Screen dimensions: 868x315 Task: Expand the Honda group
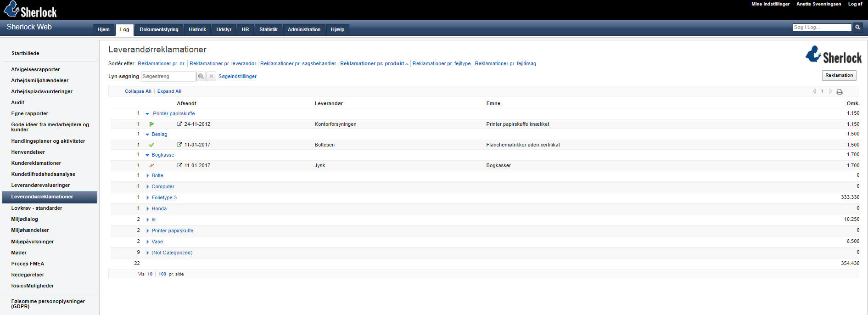click(x=148, y=209)
